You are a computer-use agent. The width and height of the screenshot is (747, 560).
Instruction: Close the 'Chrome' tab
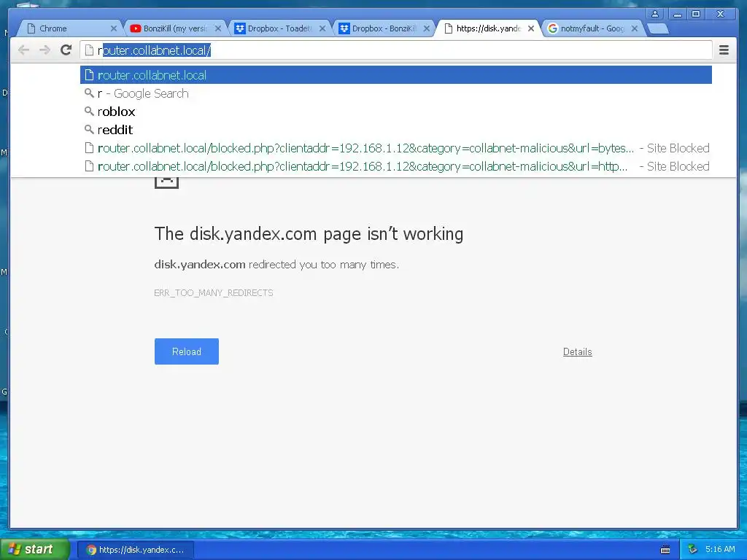coord(113,28)
